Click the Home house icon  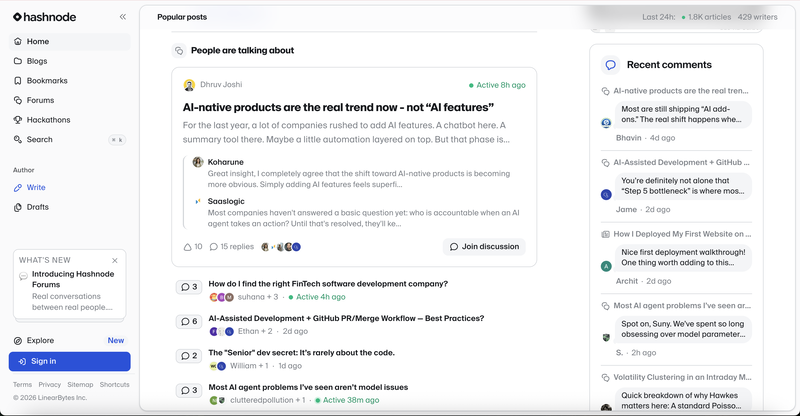tap(18, 41)
